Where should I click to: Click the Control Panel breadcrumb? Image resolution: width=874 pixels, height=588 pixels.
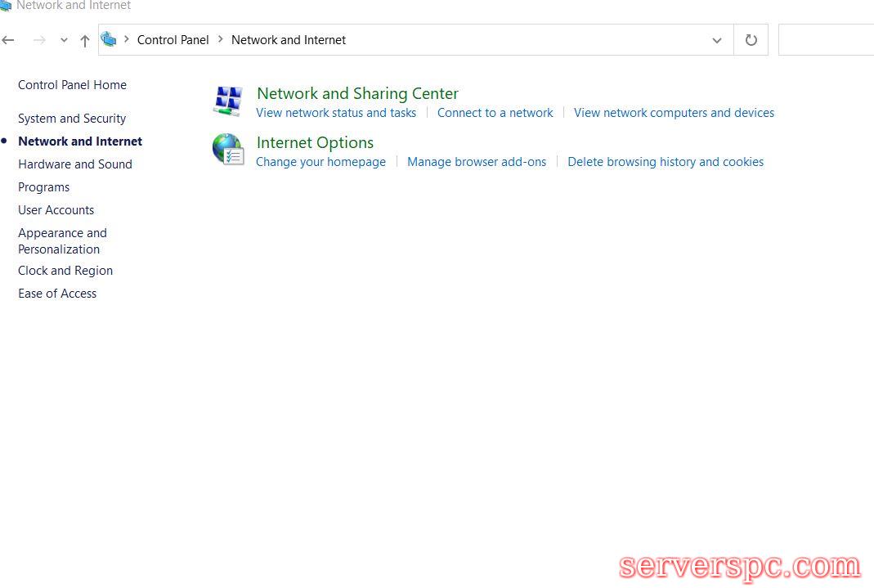tap(173, 40)
